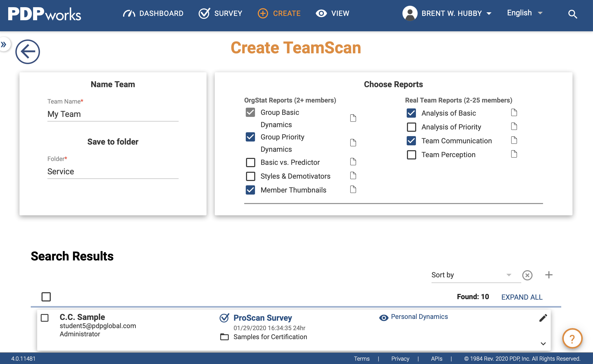Click the orange help question mark
Viewport: 593px width, 364px height.
tap(572, 338)
